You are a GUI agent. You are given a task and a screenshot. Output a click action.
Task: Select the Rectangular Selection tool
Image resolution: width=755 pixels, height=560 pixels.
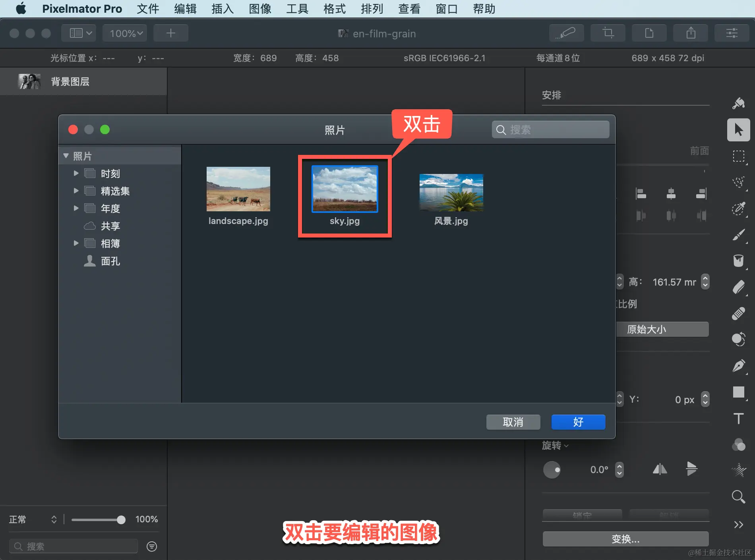click(738, 156)
